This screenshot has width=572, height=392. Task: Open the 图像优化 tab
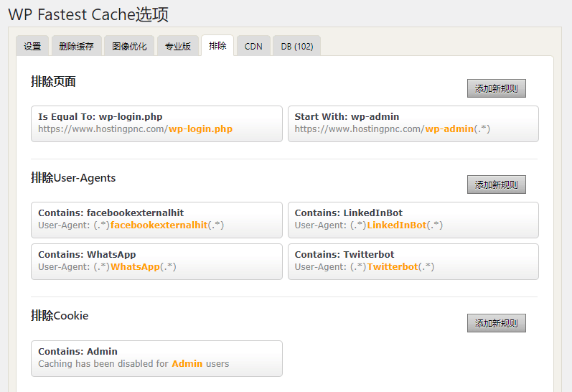tap(129, 46)
